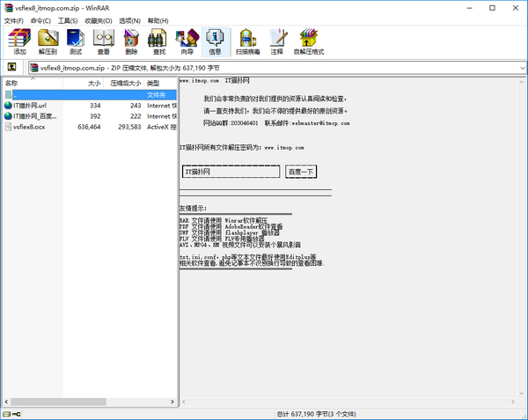
Task: Click the 636,464 size value
Action: tap(89, 127)
